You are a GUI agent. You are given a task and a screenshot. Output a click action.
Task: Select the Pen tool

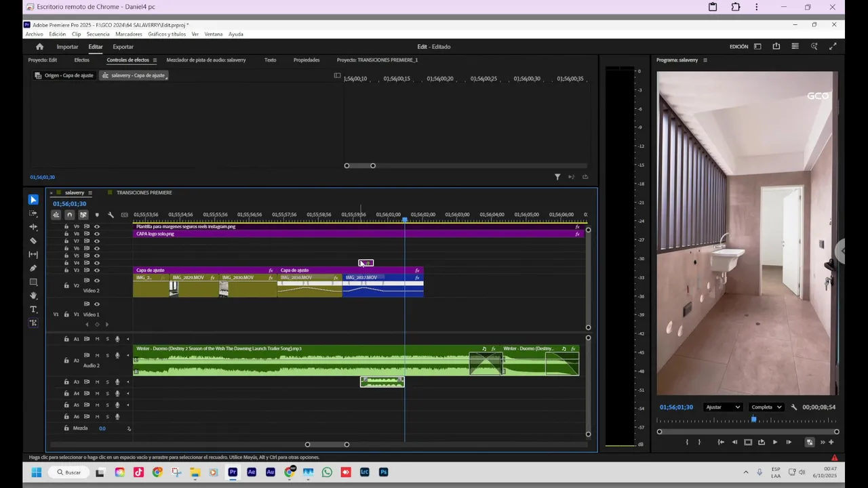(x=33, y=268)
